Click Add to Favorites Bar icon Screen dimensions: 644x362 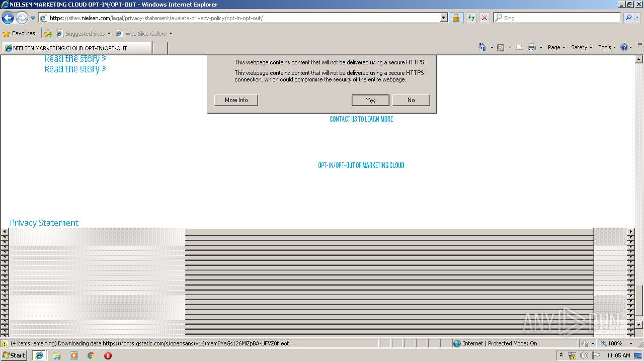tap(48, 34)
